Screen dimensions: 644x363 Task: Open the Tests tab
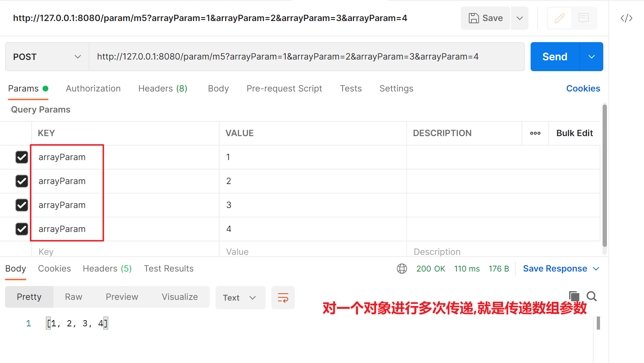(351, 89)
